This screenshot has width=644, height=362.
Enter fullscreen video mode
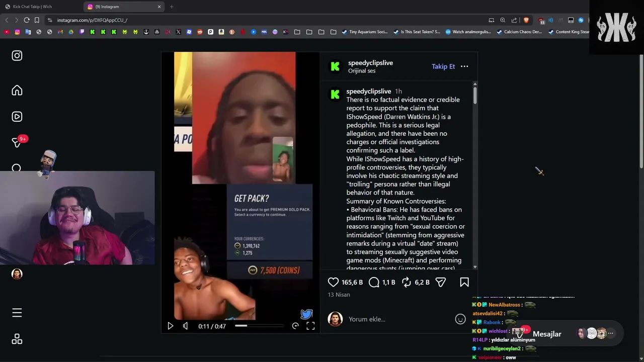pos(310,326)
